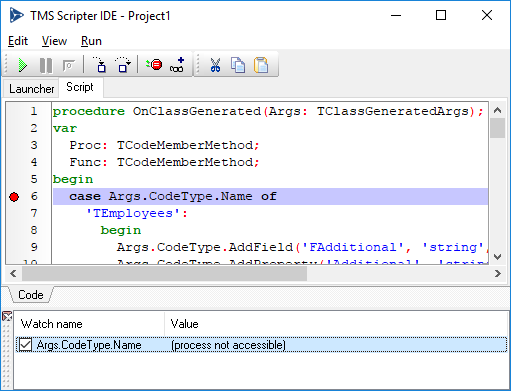Click the Watch name column header
The height and width of the screenshot is (391, 511).
(x=89, y=324)
